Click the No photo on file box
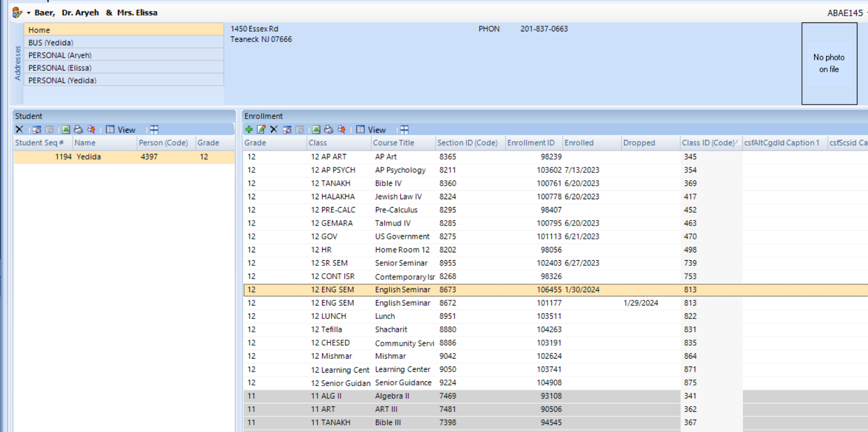The height and width of the screenshot is (432, 868). click(x=829, y=63)
